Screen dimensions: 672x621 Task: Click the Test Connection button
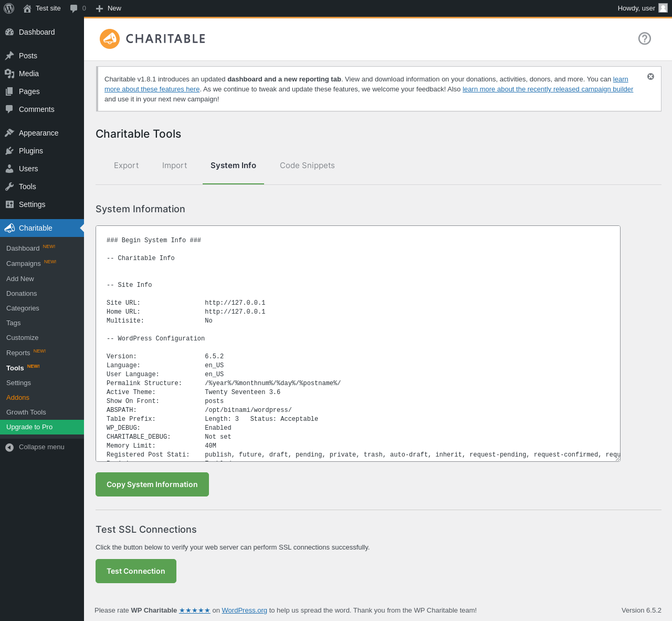136,571
